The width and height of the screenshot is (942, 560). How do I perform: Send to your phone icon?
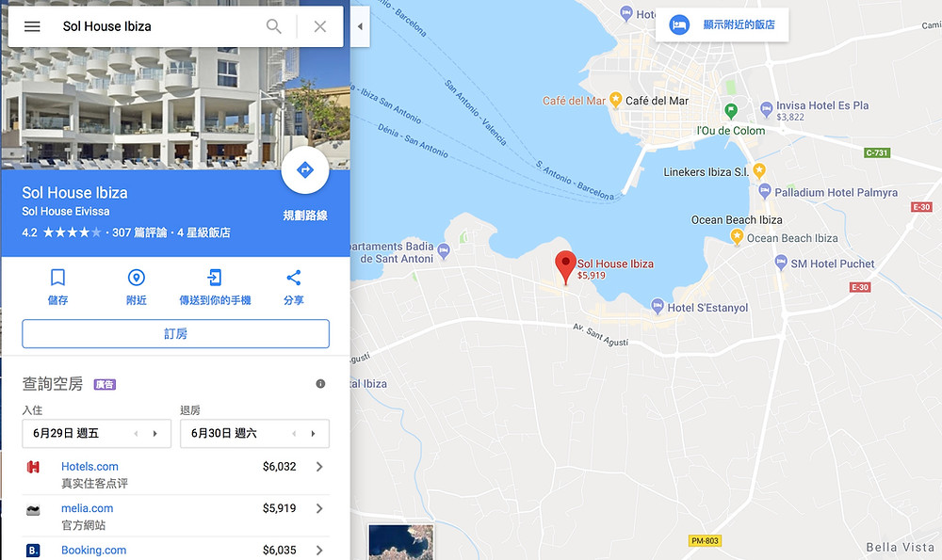coord(215,278)
